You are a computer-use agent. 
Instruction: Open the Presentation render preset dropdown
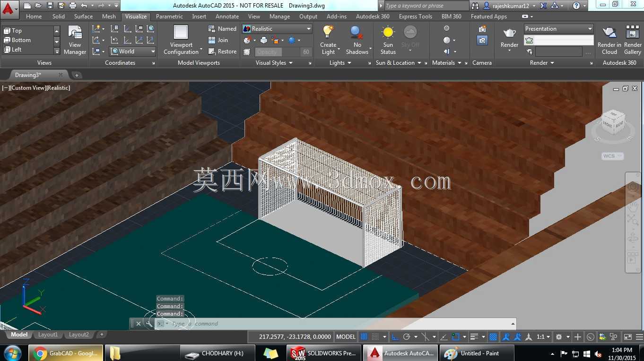click(x=558, y=29)
